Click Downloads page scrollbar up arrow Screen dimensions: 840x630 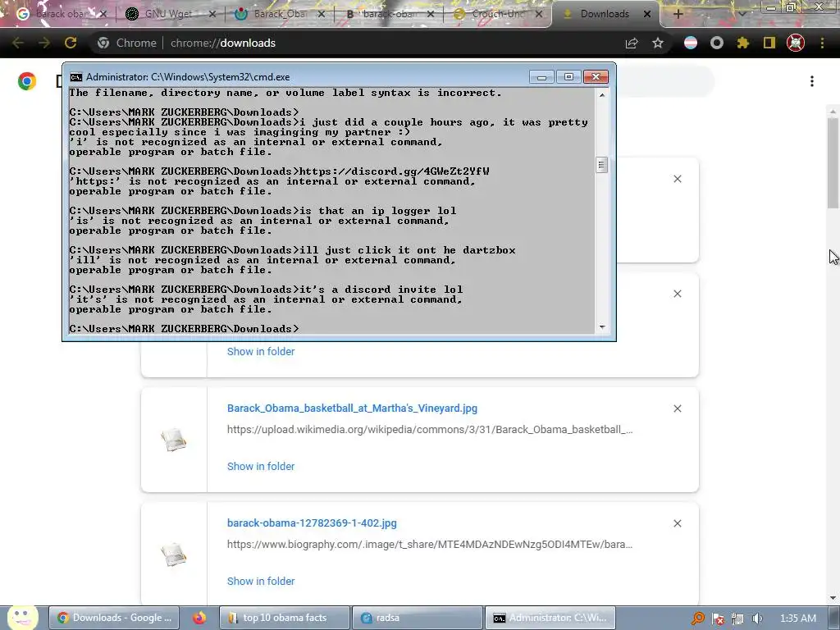point(833,112)
